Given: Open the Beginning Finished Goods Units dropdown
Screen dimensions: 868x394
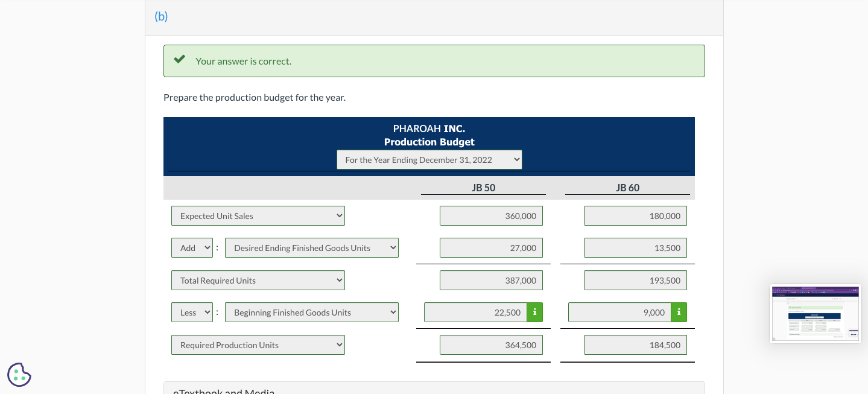Looking at the screenshot, I should pos(311,312).
